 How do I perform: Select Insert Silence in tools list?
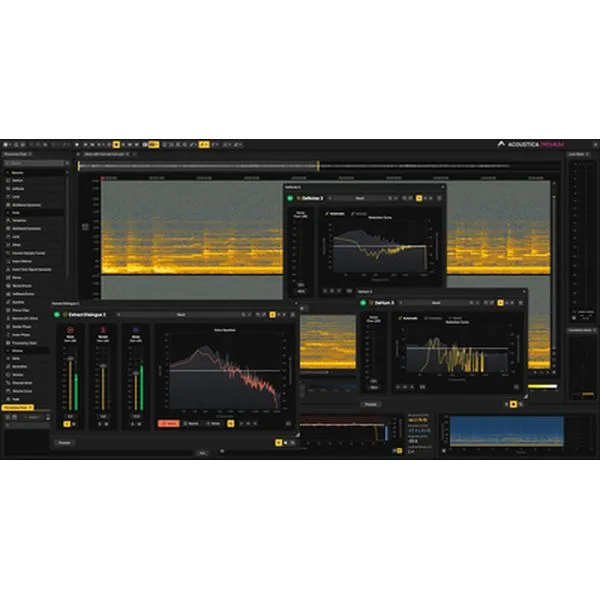click(22, 261)
